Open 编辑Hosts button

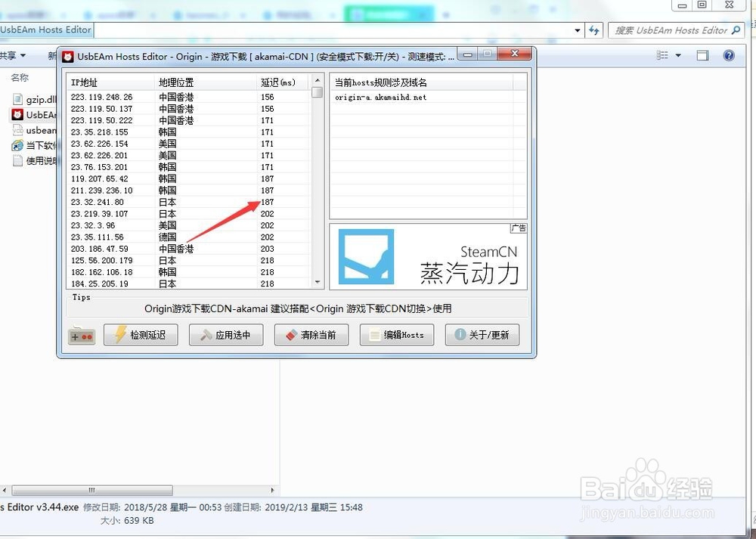coord(397,335)
